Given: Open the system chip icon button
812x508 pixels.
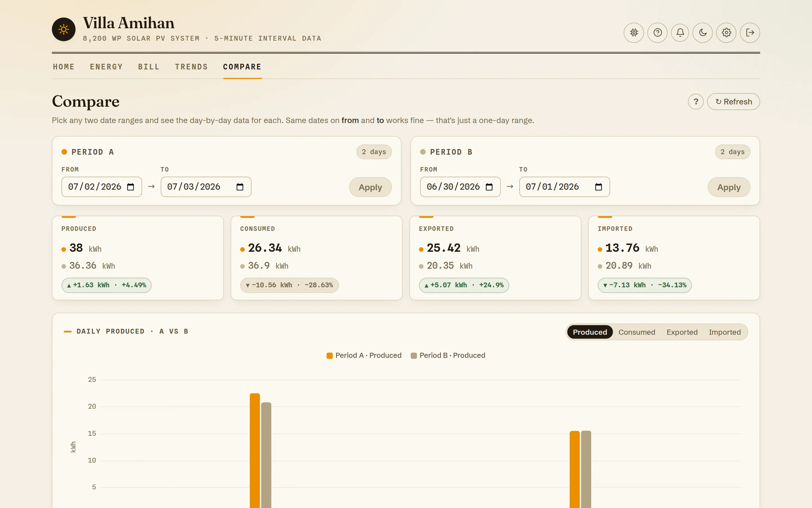Looking at the screenshot, I should 634,32.
